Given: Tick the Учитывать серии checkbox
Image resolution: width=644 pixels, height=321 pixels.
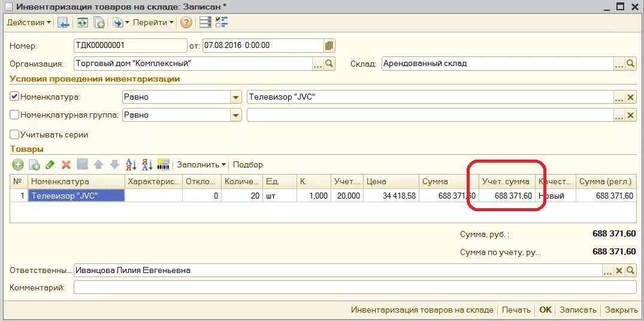Looking at the screenshot, I should point(14,134).
